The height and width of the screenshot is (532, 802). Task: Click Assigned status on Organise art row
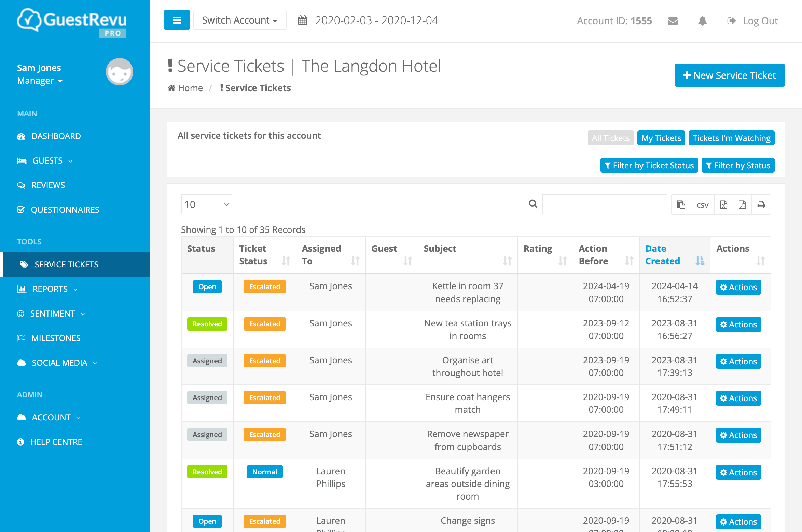point(207,361)
